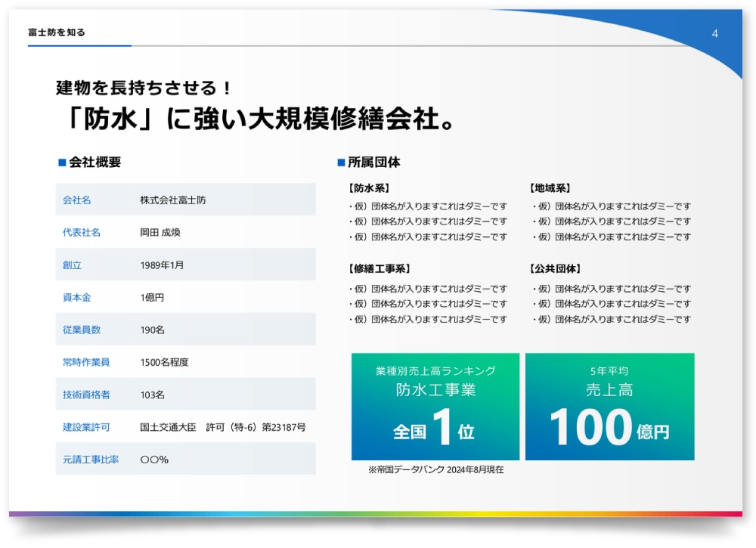Viewport: 756px width, 548px height.
Task: Select the 技術資格者 row label
Action: coord(86,395)
